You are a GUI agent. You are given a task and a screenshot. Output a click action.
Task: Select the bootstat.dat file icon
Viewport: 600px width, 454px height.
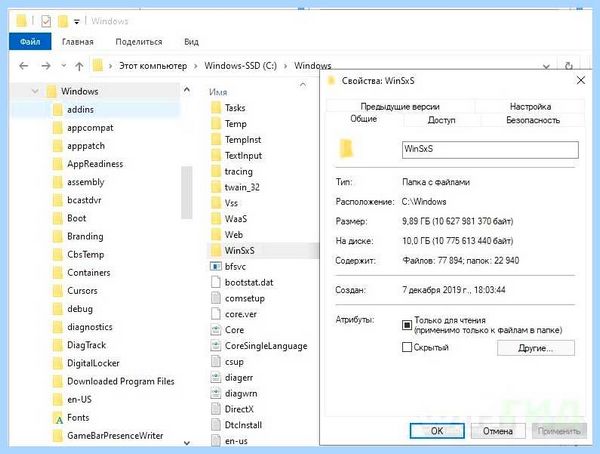pos(216,282)
